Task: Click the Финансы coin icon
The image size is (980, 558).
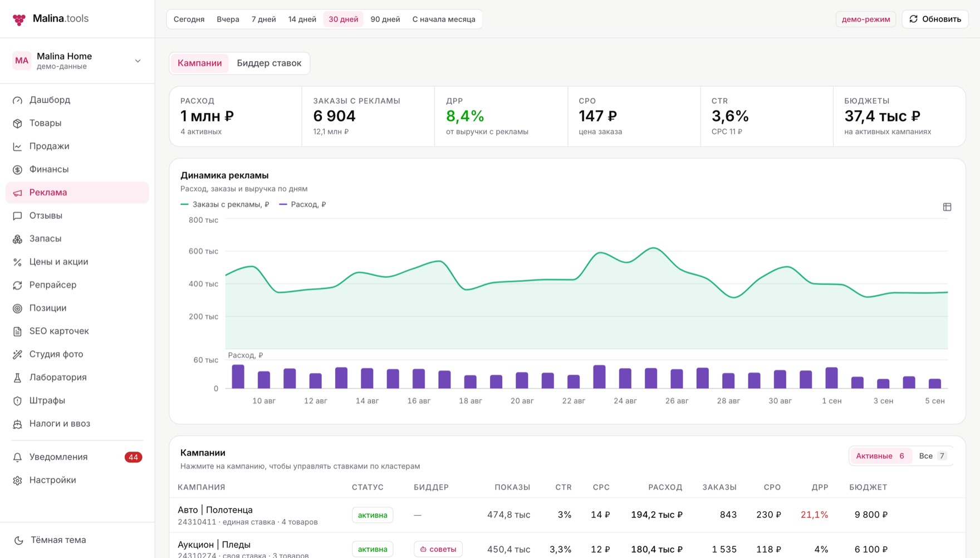Action: (x=18, y=169)
